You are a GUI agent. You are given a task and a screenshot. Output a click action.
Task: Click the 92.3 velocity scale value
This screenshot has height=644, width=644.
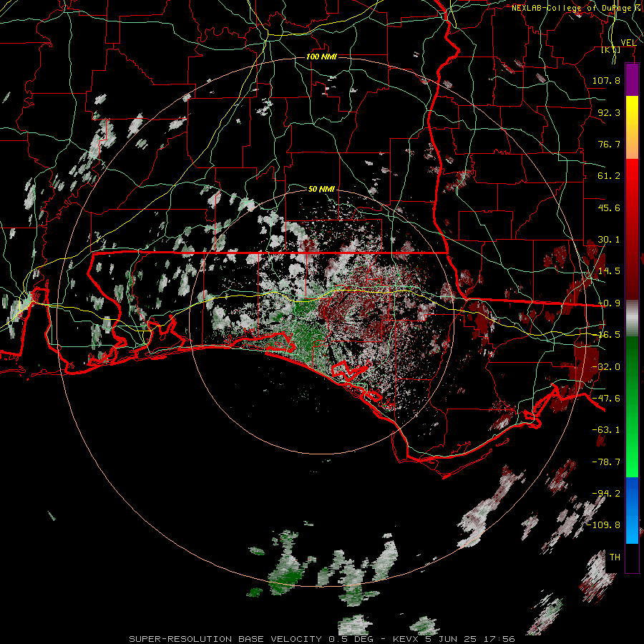coord(609,112)
